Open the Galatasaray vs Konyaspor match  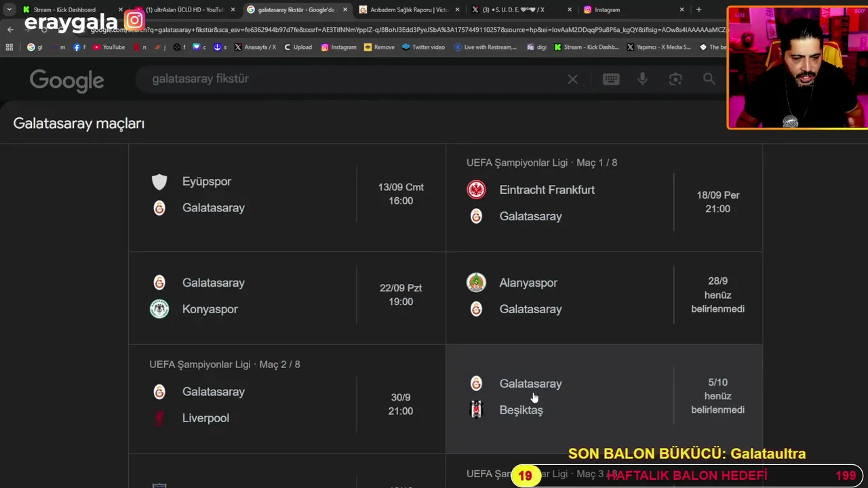tap(287, 298)
